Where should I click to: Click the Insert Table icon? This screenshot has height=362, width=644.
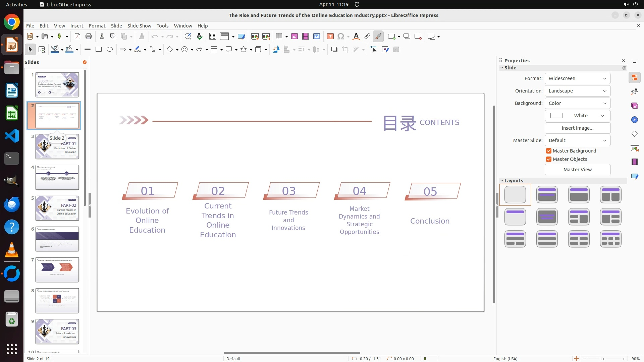[279, 37]
